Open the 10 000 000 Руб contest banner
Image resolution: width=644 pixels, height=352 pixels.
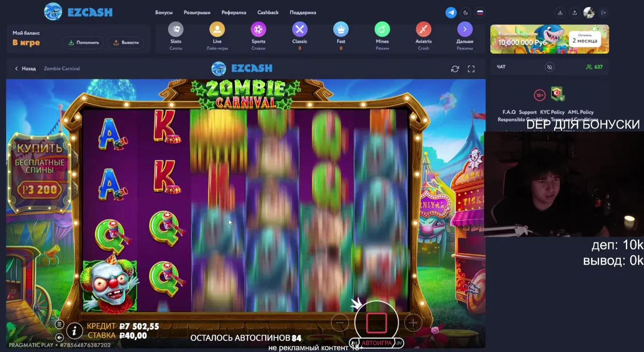(550, 39)
